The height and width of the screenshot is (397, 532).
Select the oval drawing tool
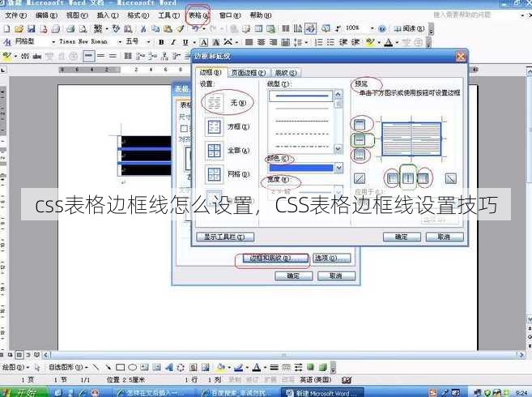[132, 367]
